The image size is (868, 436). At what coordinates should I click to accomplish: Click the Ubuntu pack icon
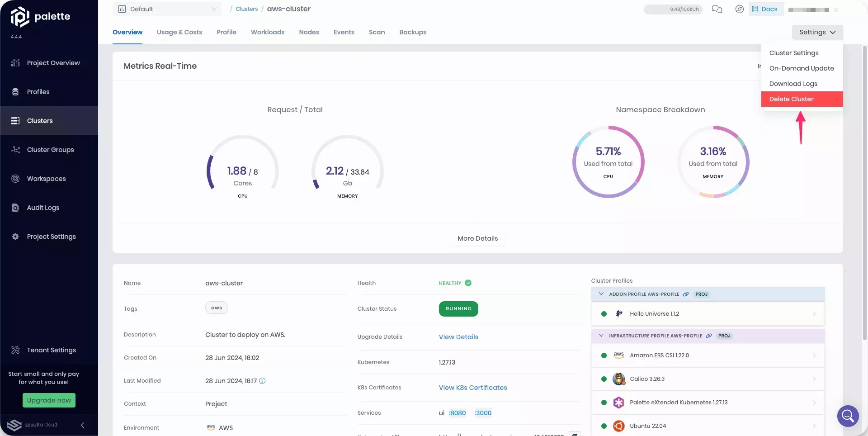coord(619,426)
